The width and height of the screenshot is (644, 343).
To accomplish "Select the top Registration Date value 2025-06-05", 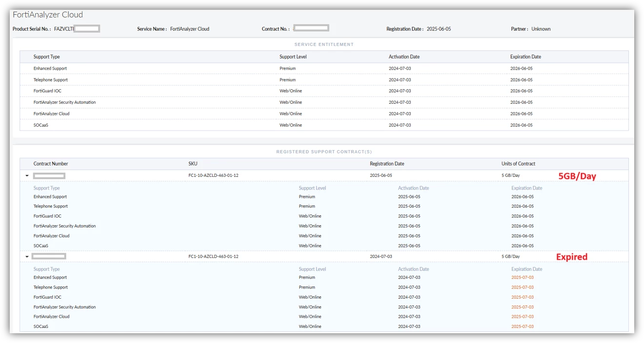I will [439, 29].
